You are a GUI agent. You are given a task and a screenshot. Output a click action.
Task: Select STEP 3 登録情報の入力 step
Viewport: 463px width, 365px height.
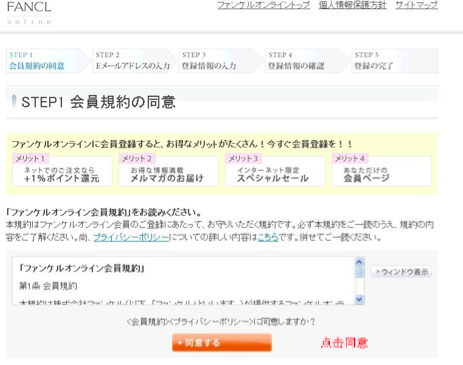point(220,61)
